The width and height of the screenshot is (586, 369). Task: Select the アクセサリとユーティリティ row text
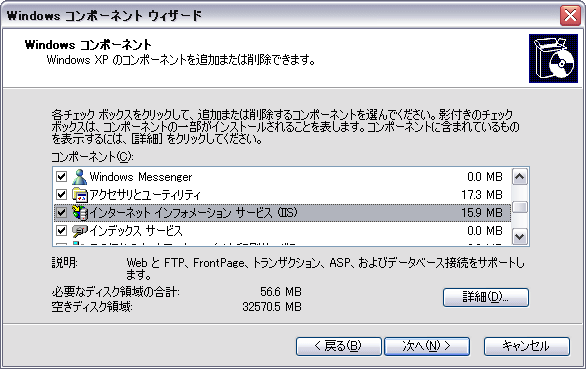pos(145,195)
